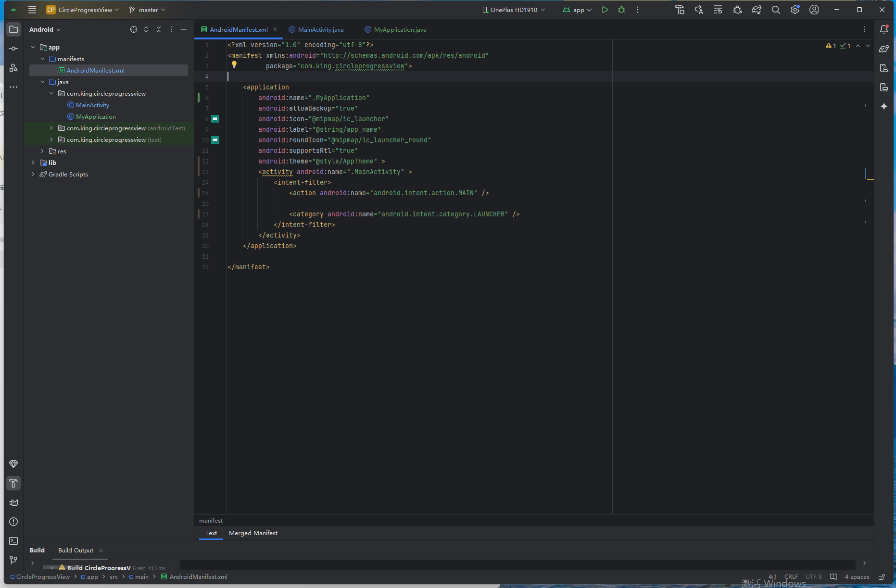Debug the app with bug icon
Viewport: 896px width, 588px height.
tap(621, 10)
